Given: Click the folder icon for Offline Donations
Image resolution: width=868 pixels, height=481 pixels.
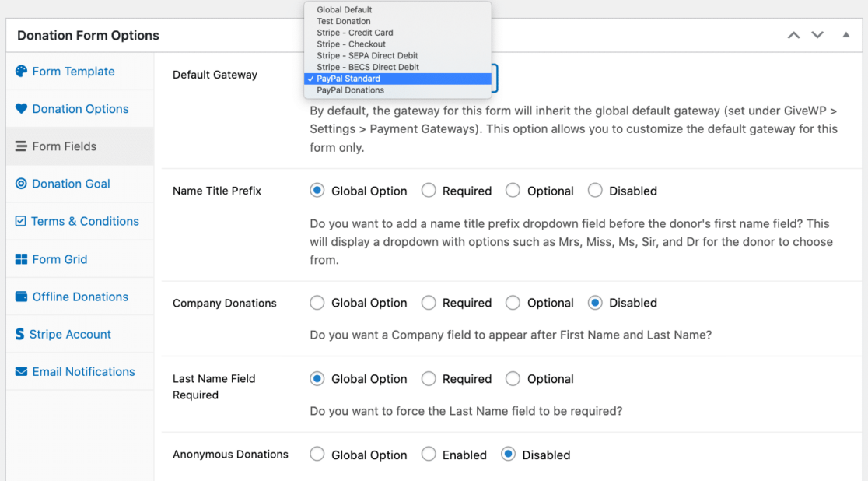Looking at the screenshot, I should [21, 297].
